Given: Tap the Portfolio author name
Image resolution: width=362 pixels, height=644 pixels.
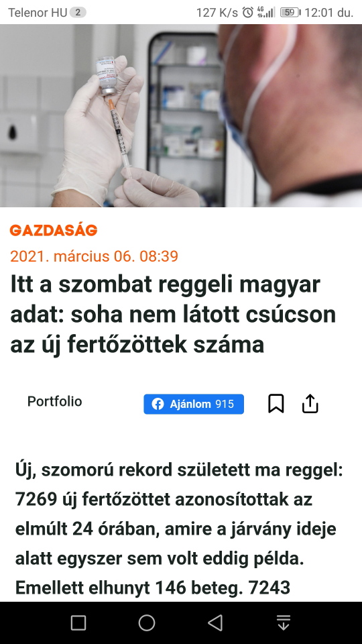Looking at the screenshot, I should pos(54,401).
